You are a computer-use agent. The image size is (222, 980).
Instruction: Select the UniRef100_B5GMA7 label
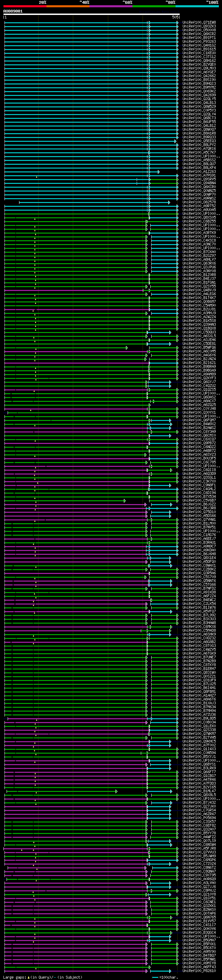(x=199, y=940)
